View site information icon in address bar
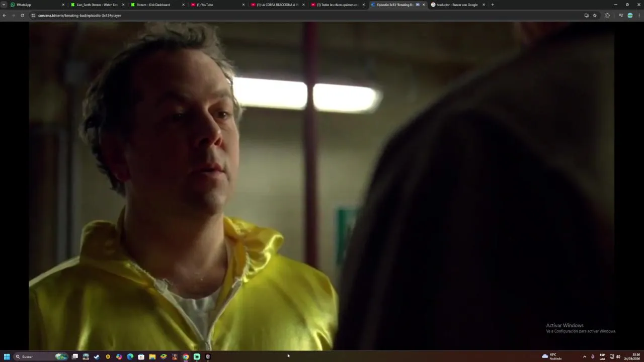The width and height of the screenshot is (644, 362). point(33,16)
